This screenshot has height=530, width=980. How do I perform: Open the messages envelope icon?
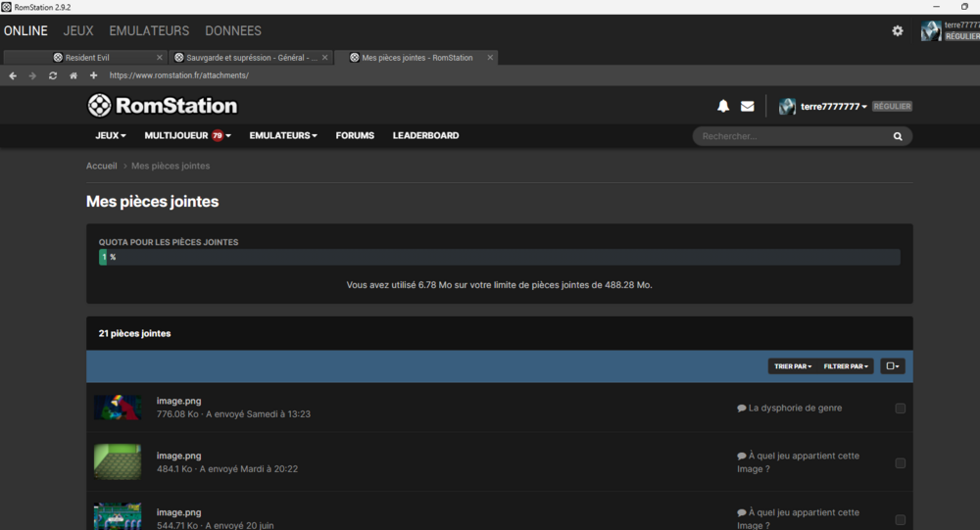coord(747,106)
